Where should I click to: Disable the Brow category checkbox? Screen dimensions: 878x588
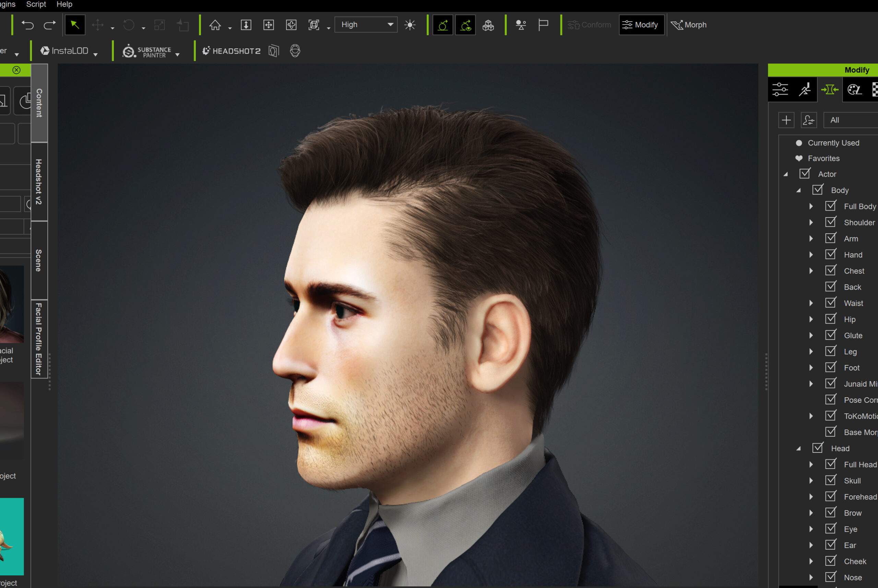click(830, 513)
